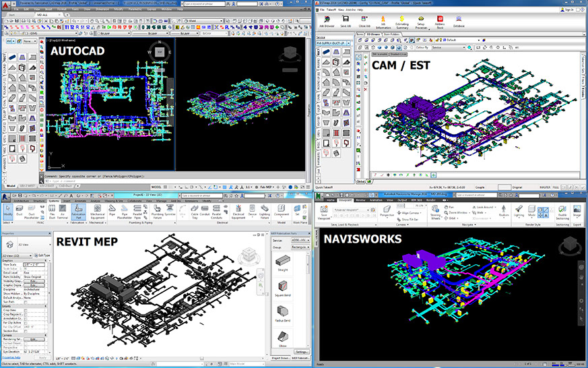This screenshot has width=588, height=368.
Task: Open Steering Wheels in Navisworks
Action: pos(435,212)
